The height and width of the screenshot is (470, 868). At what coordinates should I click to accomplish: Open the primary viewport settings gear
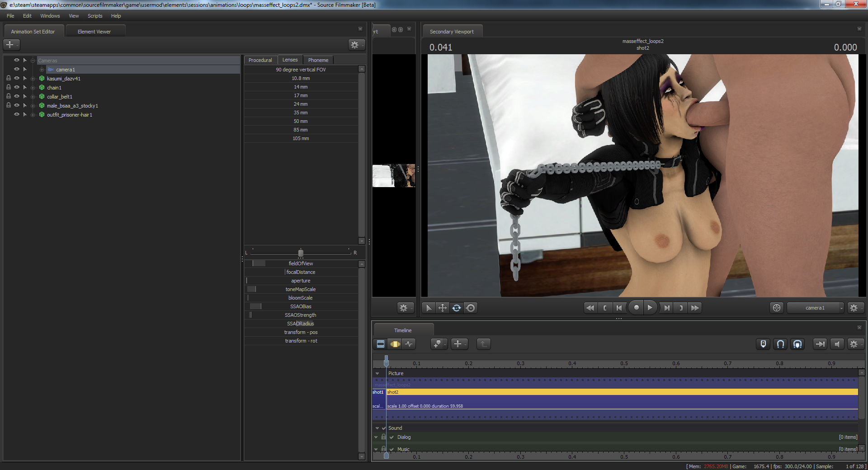pos(405,308)
